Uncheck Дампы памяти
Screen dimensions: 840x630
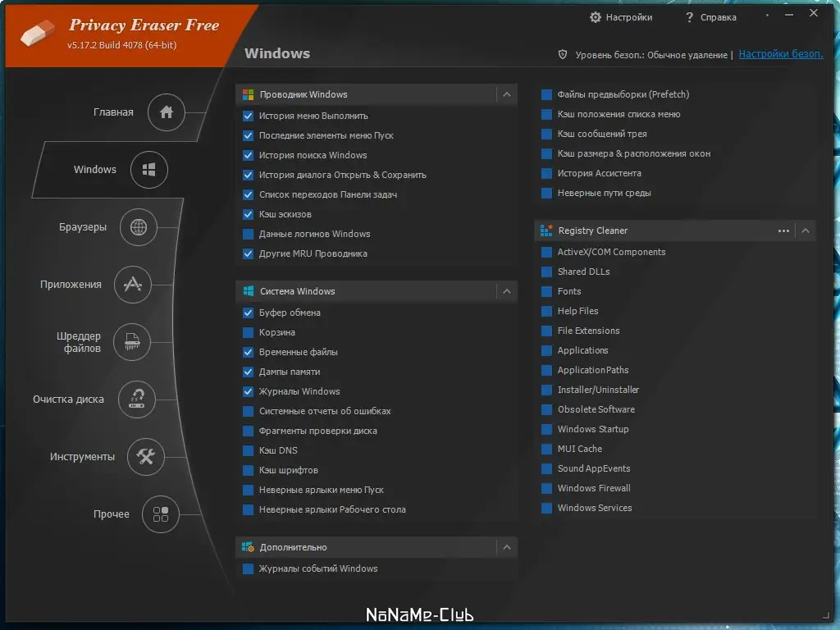pos(248,372)
